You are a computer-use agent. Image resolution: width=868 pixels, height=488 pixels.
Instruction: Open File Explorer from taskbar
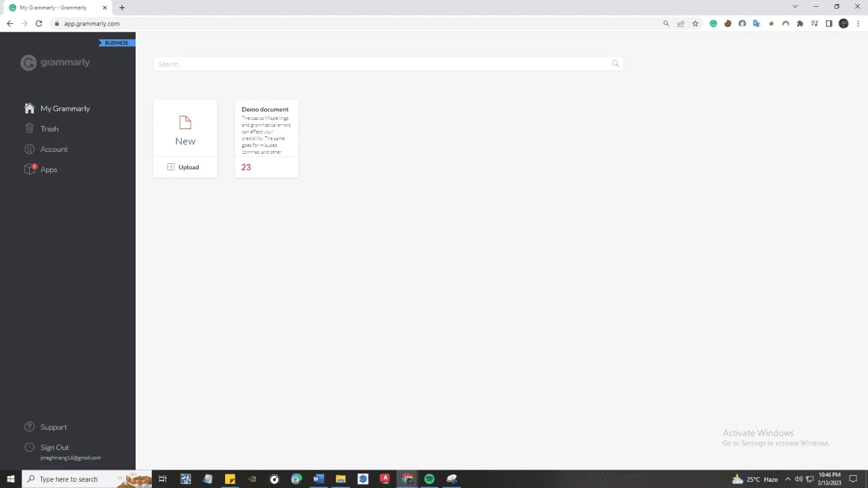tap(341, 479)
